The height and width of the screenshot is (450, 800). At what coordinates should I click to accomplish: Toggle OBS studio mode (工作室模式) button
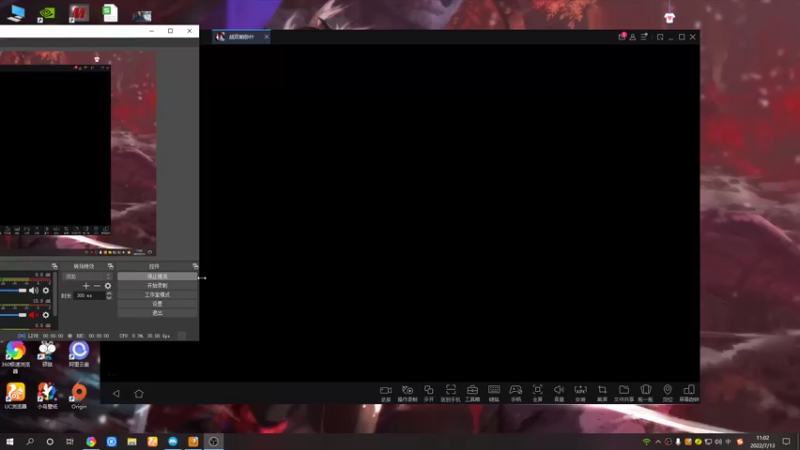pyautogui.click(x=157, y=294)
